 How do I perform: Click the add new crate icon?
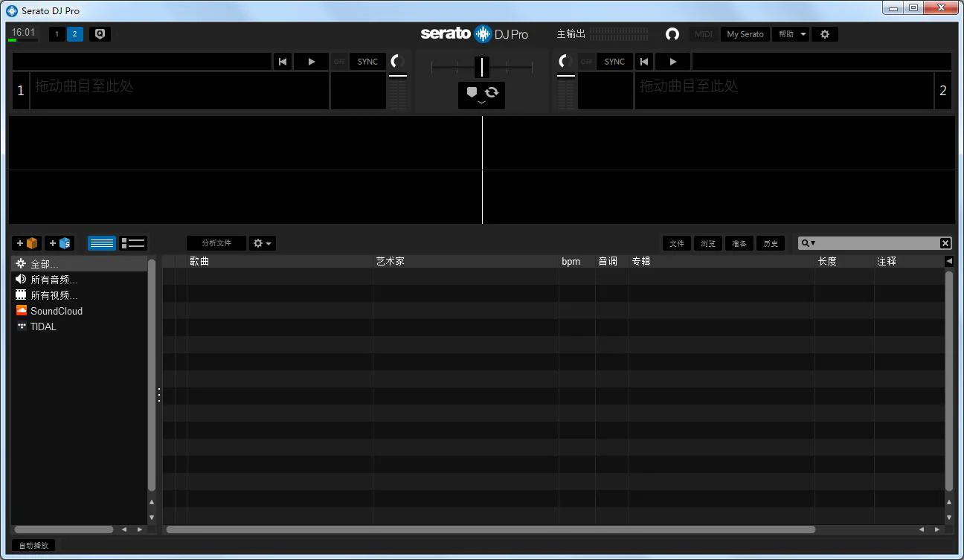(27, 243)
